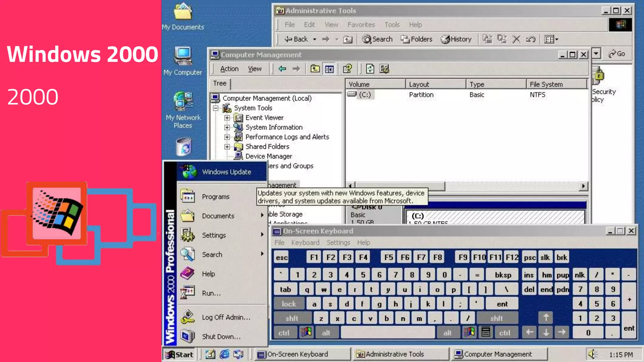
Task: Click the Start button
Action: (x=179, y=354)
